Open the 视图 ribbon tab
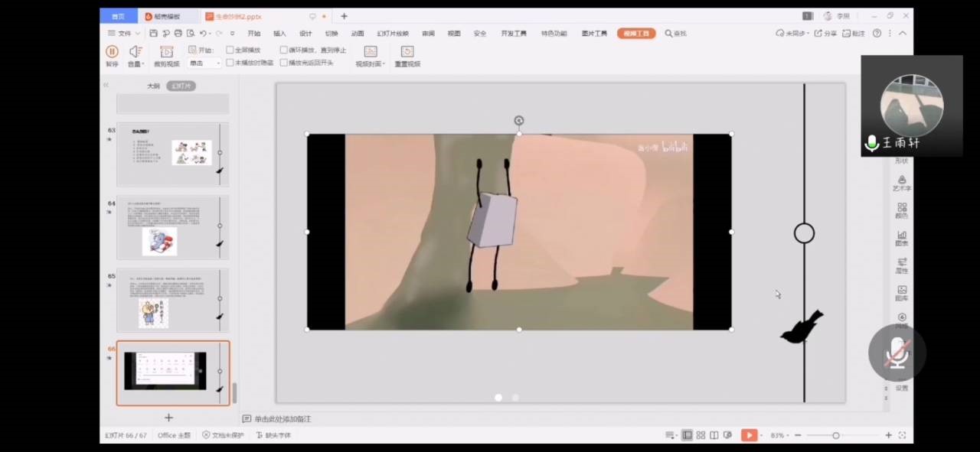Image resolution: width=980 pixels, height=452 pixels. coord(454,34)
